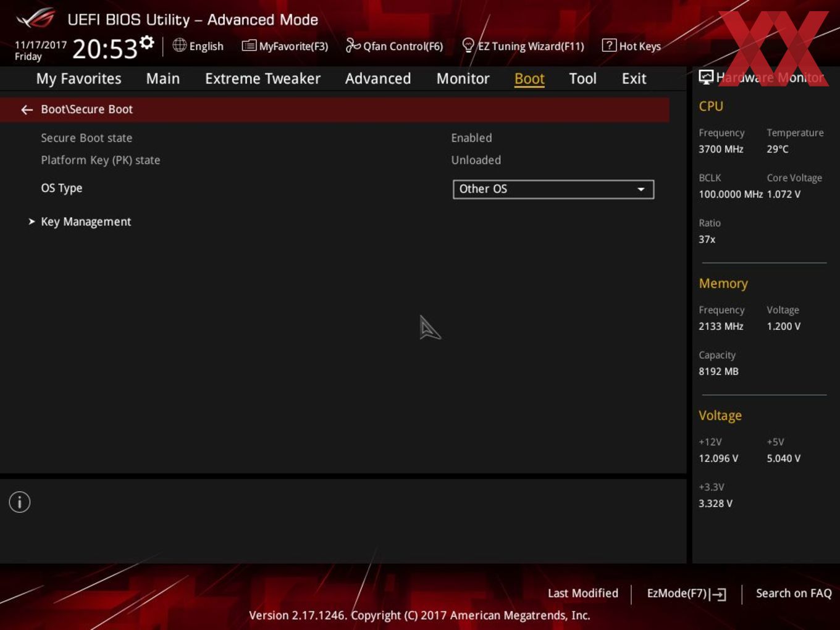Click the back arrow in Boot\Secure Boot
The width and height of the screenshot is (840, 630).
(27, 110)
